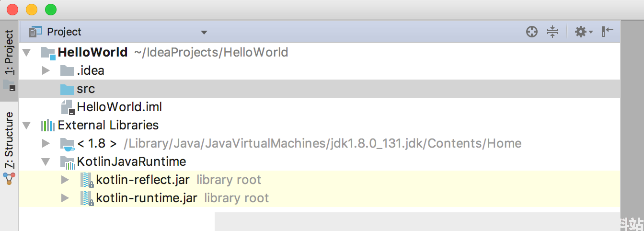Collapse the KotlinJavaRuntime node

46,162
